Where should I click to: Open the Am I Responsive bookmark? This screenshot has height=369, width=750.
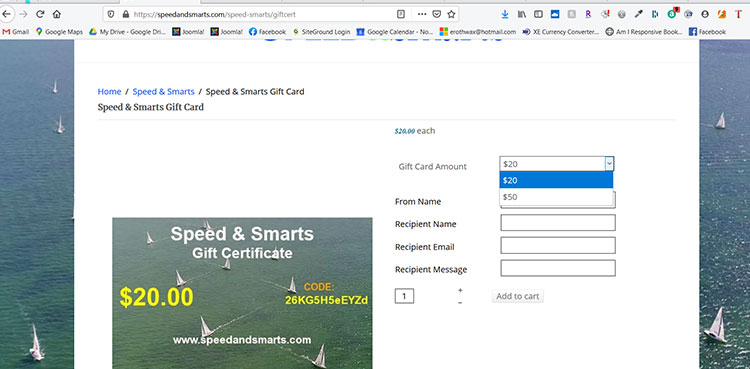click(644, 32)
